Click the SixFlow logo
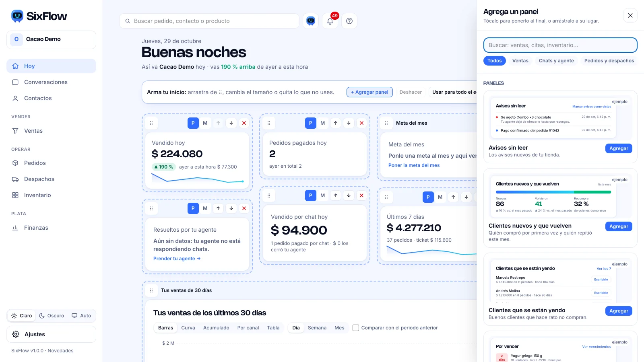Image resolution: width=644 pixels, height=362 pixels. point(39,16)
